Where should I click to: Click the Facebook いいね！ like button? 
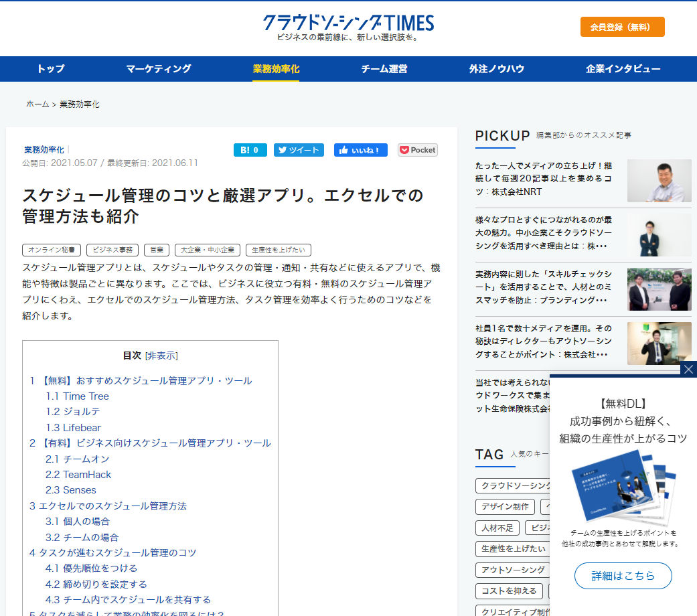pos(360,150)
